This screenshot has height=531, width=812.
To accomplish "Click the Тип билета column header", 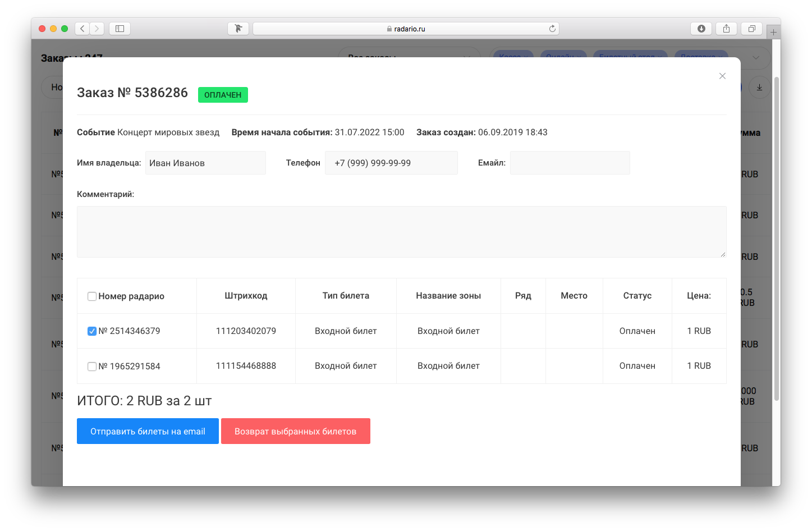I will click(x=346, y=296).
